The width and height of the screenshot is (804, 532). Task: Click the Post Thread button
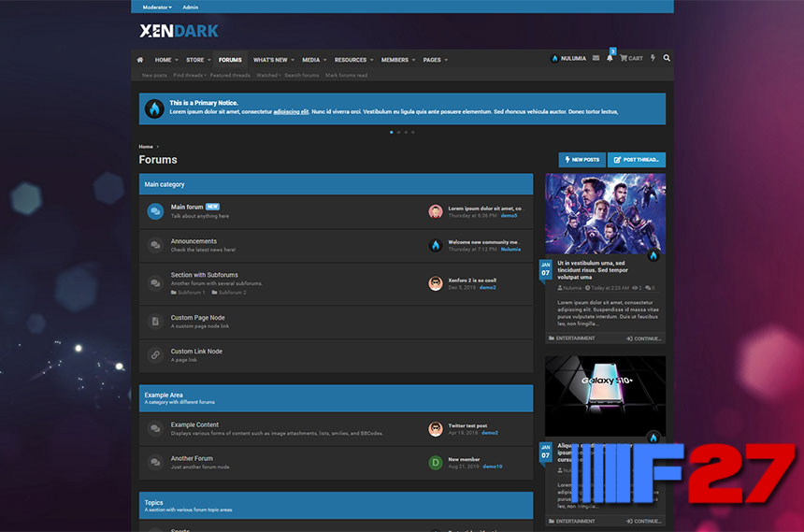(637, 160)
